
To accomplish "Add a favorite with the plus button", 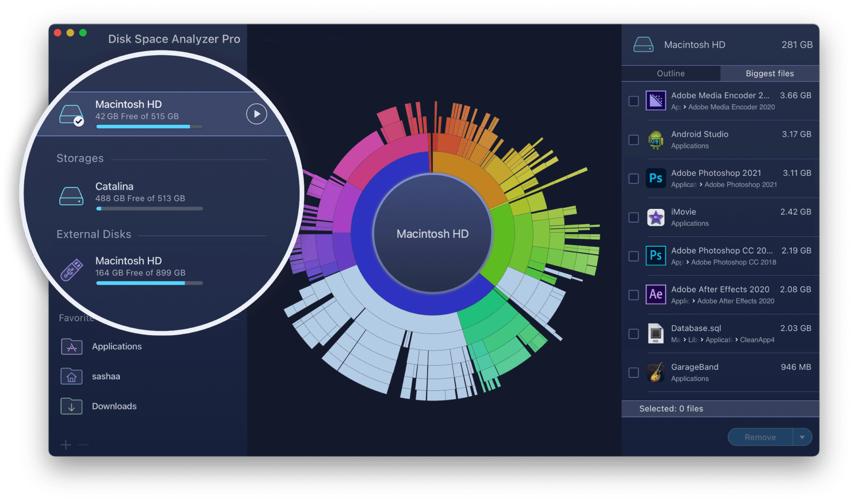I will point(66,445).
